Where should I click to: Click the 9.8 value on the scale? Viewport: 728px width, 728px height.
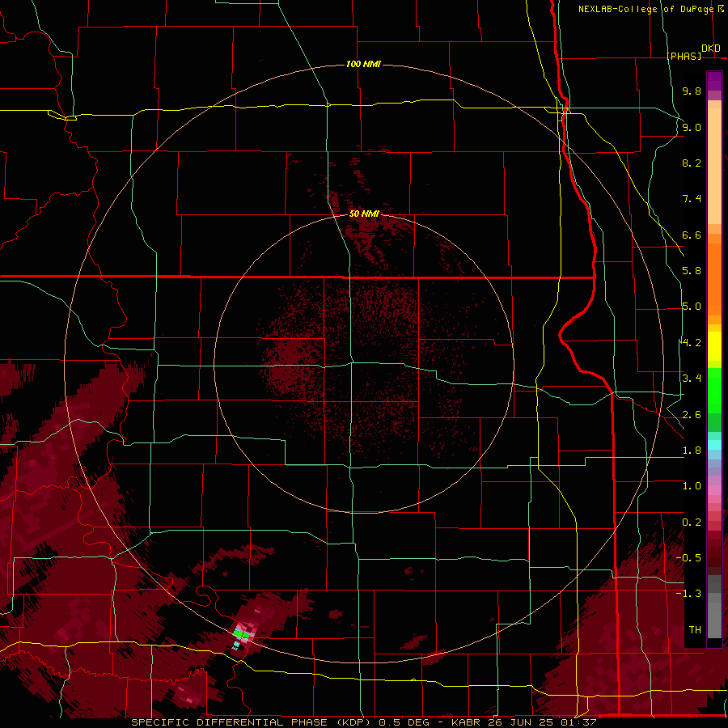tap(692, 91)
